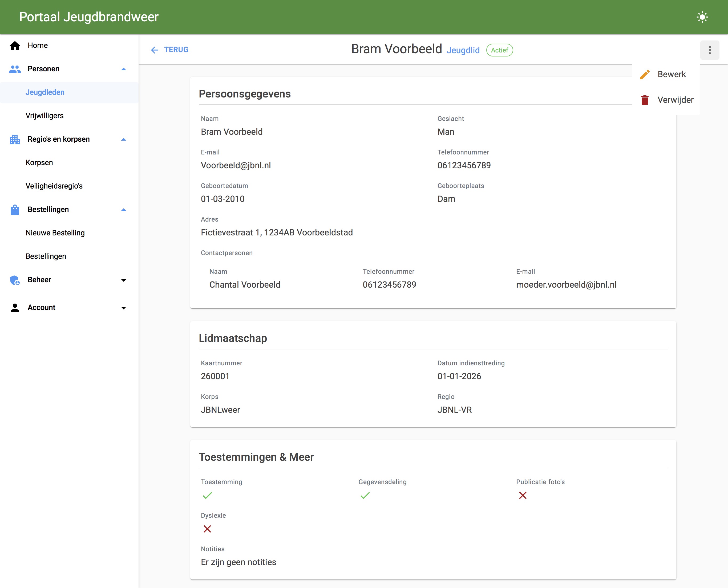Click the contact email moeder.voorbeeld@jbnl.nl
728x588 pixels.
(x=566, y=284)
